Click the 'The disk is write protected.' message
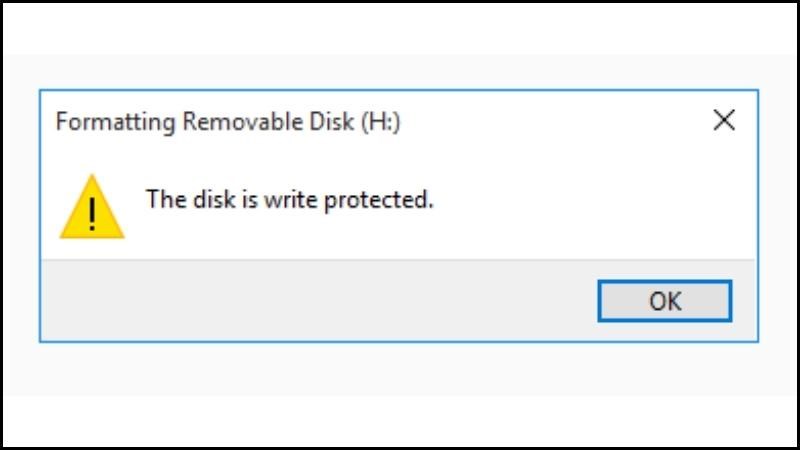 tap(289, 199)
